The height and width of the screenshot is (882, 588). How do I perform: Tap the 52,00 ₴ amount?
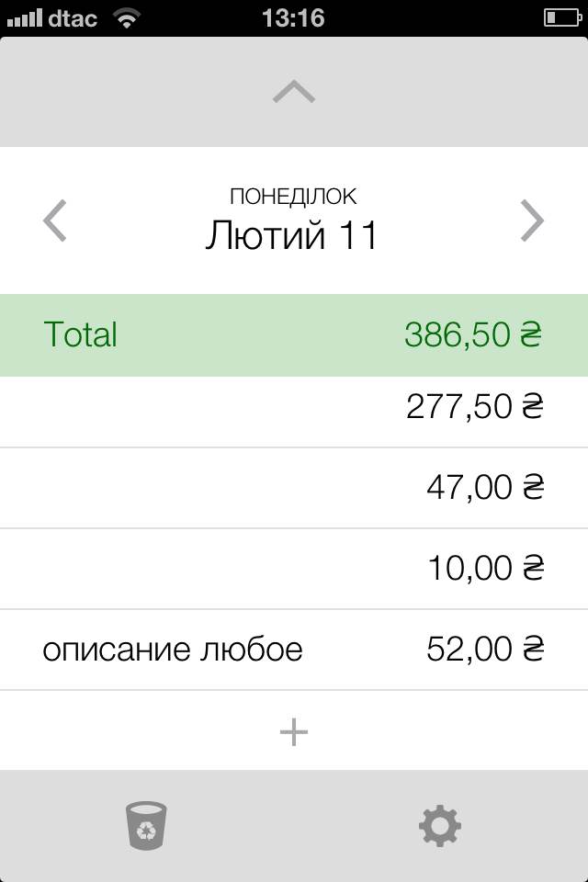(485, 650)
